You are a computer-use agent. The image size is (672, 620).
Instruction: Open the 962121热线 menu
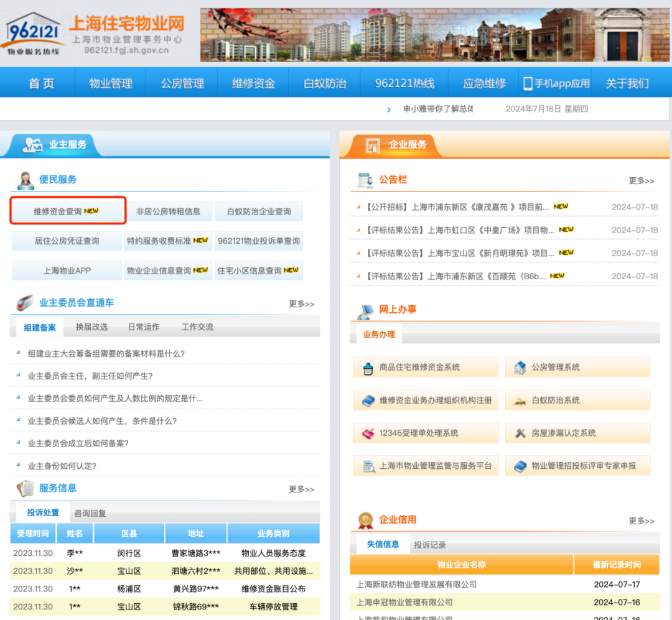point(404,83)
